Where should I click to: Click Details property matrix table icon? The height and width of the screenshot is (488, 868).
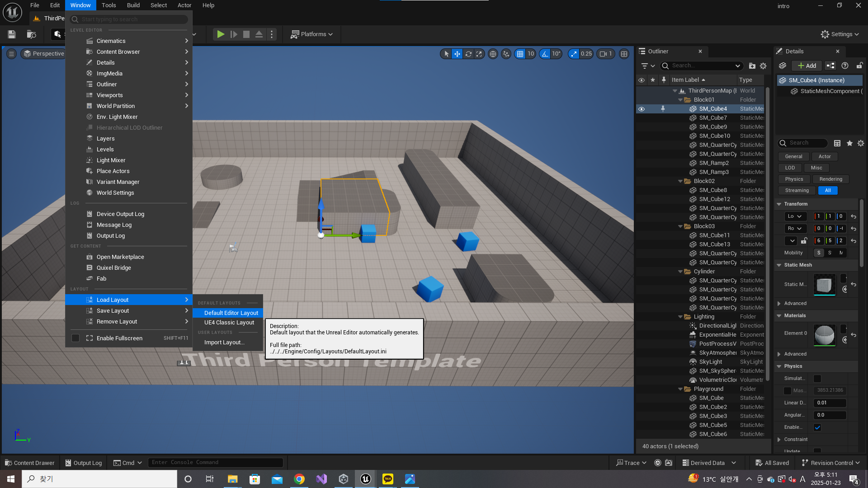[x=837, y=143]
